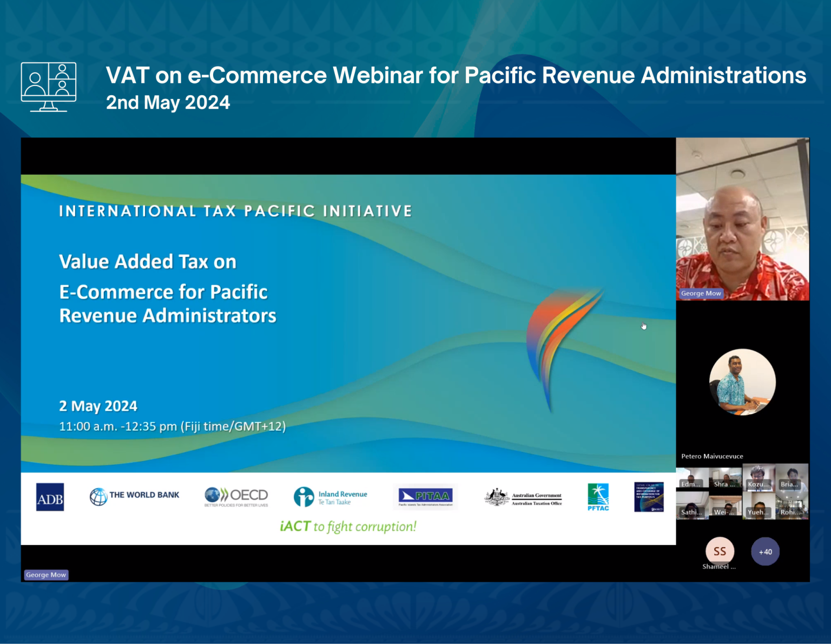The width and height of the screenshot is (831, 644).
Task: Click Petero Maivucevuce's avatar
Action: click(742, 382)
